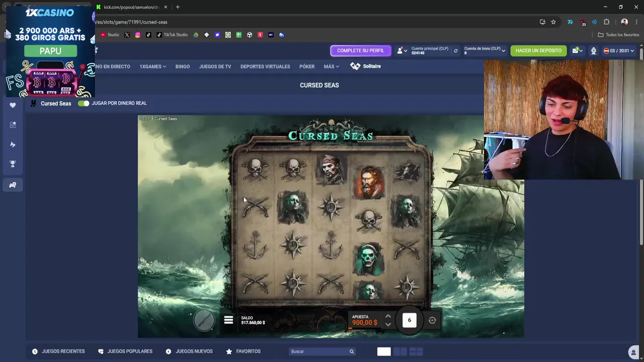Click the red-bearded pirate symbol on reels
The height and width of the screenshot is (362, 644).
pyautogui.click(x=369, y=182)
